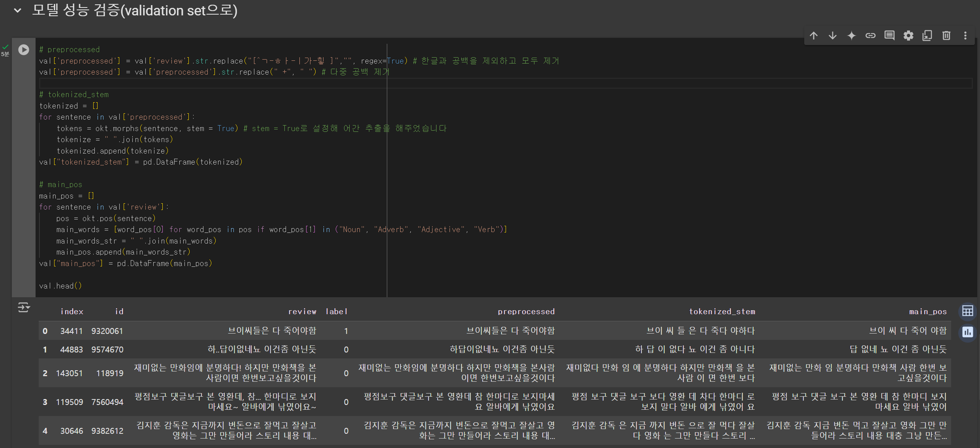Move cell down with arrow icon
The width and height of the screenshot is (980, 448).
(x=832, y=36)
